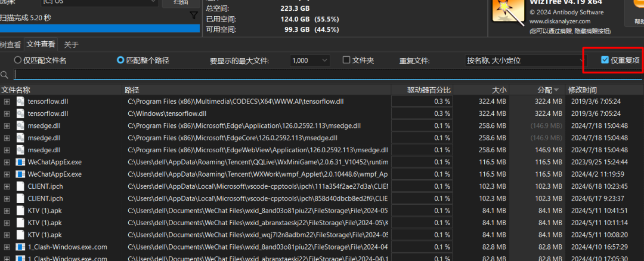Select the 仅匹配文件名 radio button
The height and width of the screenshot is (261, 644).
click(x=18, y=60)
